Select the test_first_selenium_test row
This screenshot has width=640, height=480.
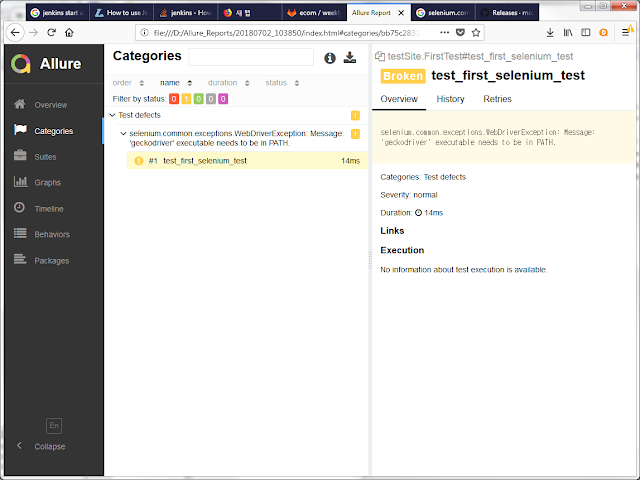[x=247, y=161]
